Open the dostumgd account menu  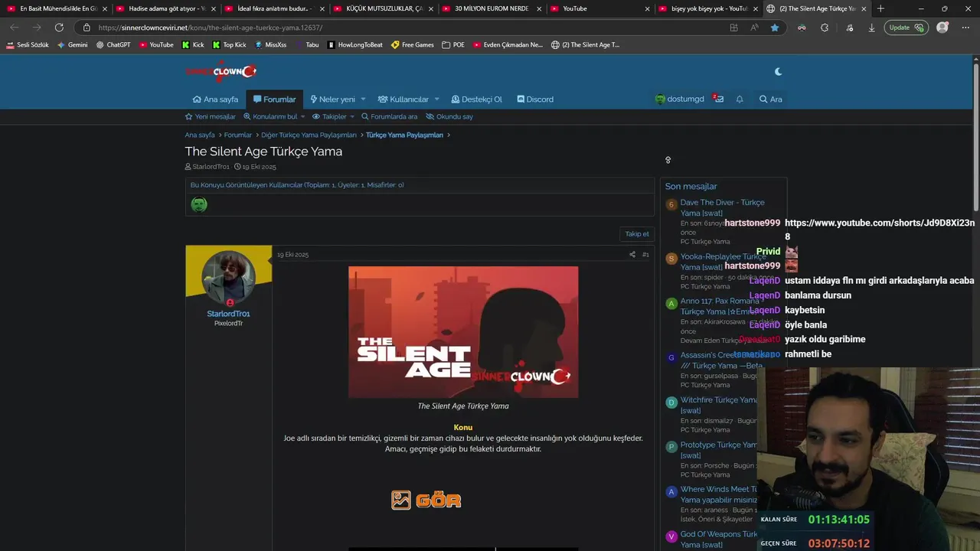pyautogui.click(x=679, y=99)
